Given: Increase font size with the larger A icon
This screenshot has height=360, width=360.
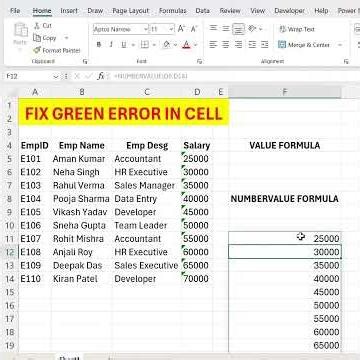Looking at the screenshot, I should (181, 29).
